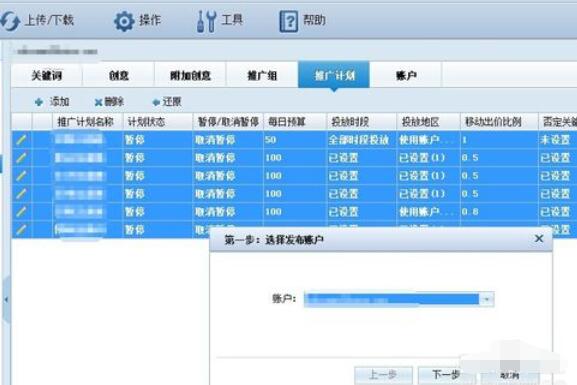577x385 pixels.
Task: Switch to the 推广组 tab
Action: [x=262, y=75]
